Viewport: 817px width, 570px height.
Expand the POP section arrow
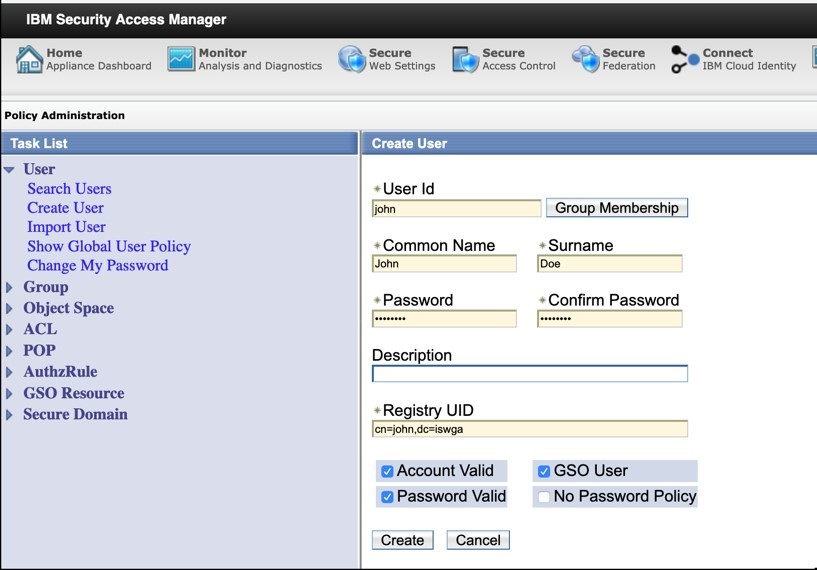(9, 351)
